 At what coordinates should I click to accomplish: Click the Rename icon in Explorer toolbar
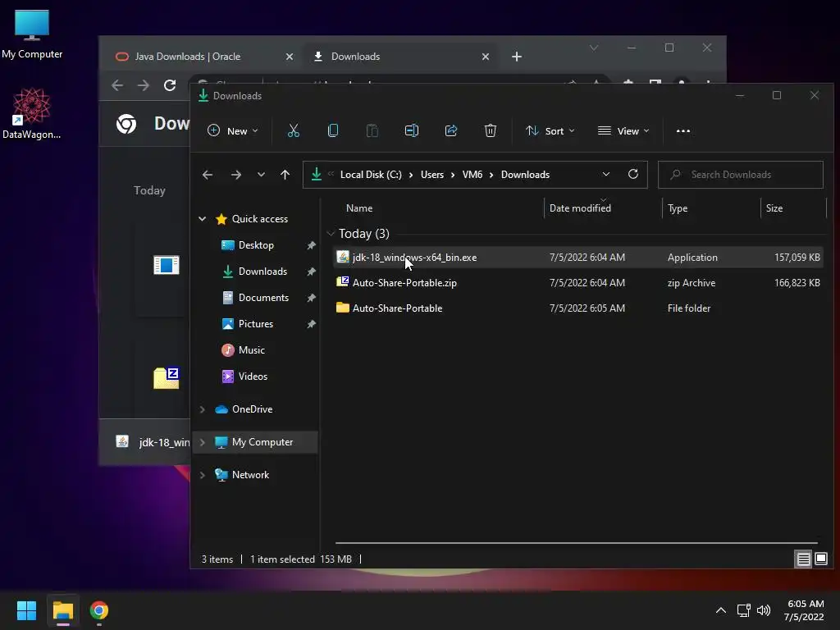(412, 130)
